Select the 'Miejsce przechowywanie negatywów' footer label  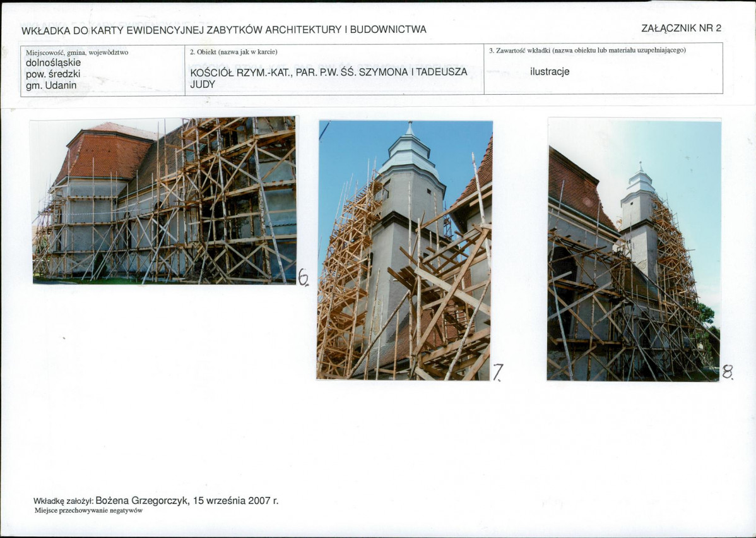[x=88, y=511]
